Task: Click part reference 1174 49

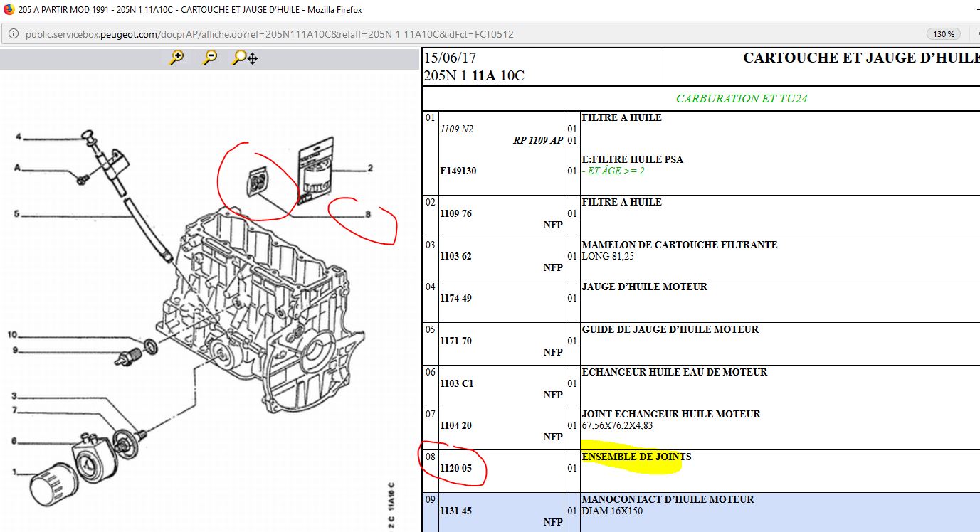Action: 455,298
